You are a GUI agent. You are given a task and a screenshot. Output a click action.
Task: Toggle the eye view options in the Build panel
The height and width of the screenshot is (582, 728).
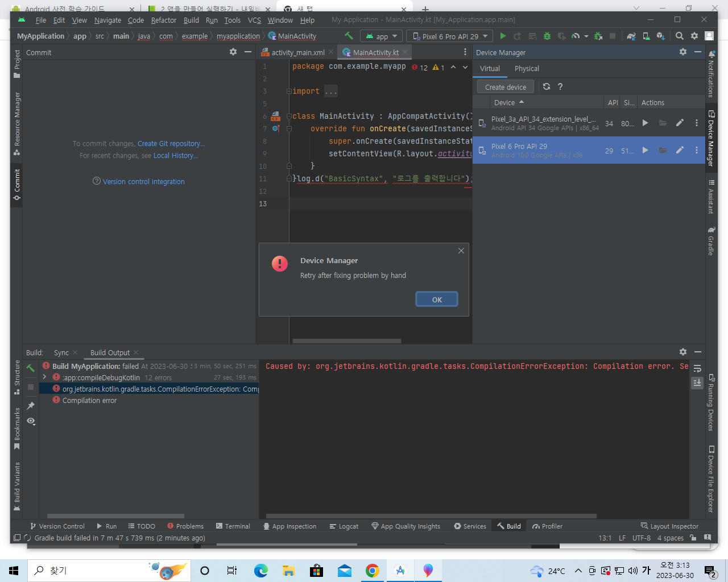click(31, 421)
